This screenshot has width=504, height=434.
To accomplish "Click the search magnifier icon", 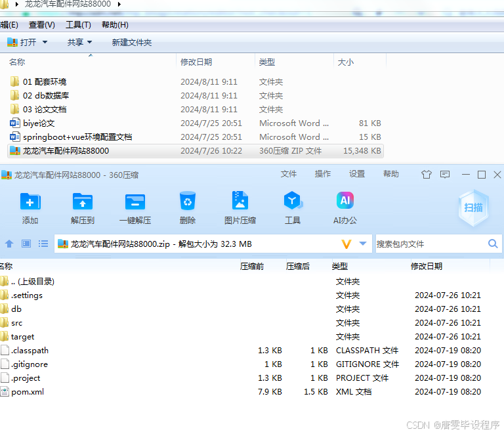I will (493, 244).
